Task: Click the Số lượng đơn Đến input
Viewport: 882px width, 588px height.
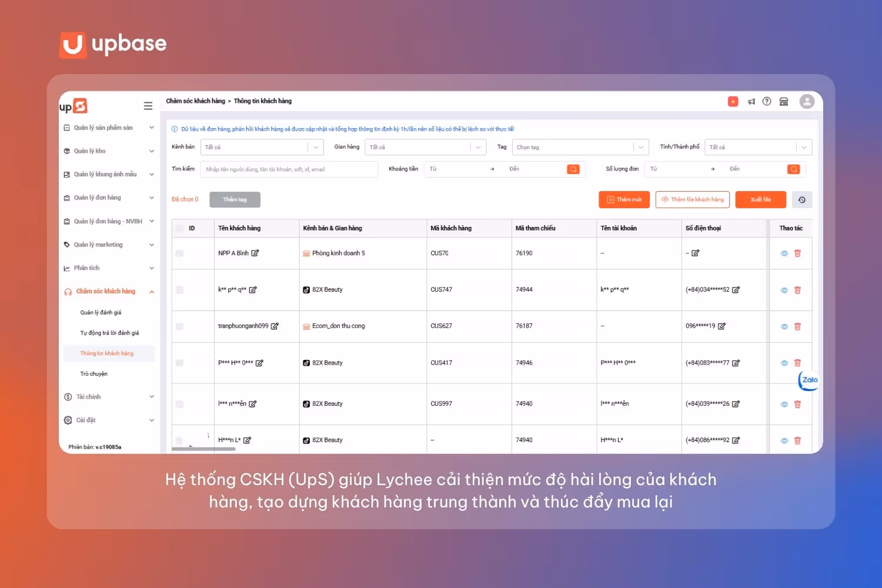Action: point(755,169)
